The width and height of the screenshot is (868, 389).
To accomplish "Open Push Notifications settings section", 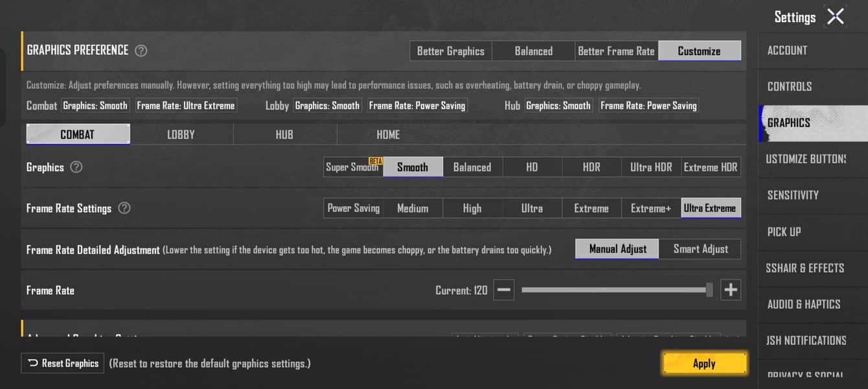I will coord(813,341).
